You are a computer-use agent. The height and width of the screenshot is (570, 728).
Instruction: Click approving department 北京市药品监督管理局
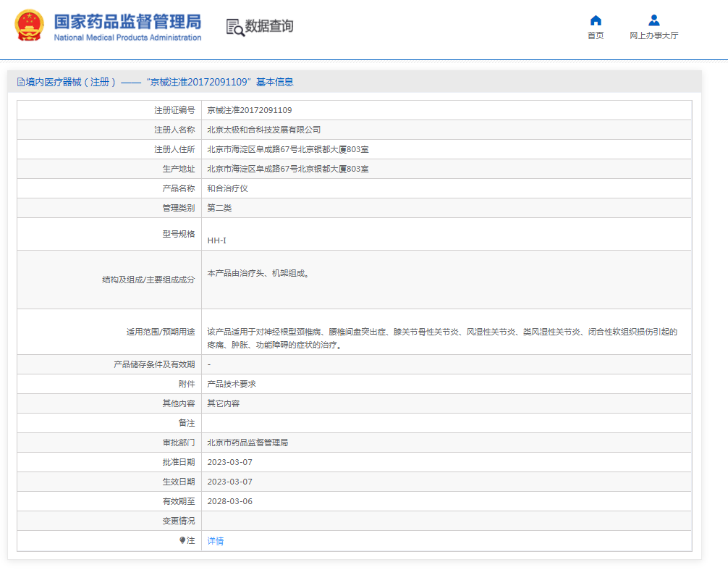point(247,443)
